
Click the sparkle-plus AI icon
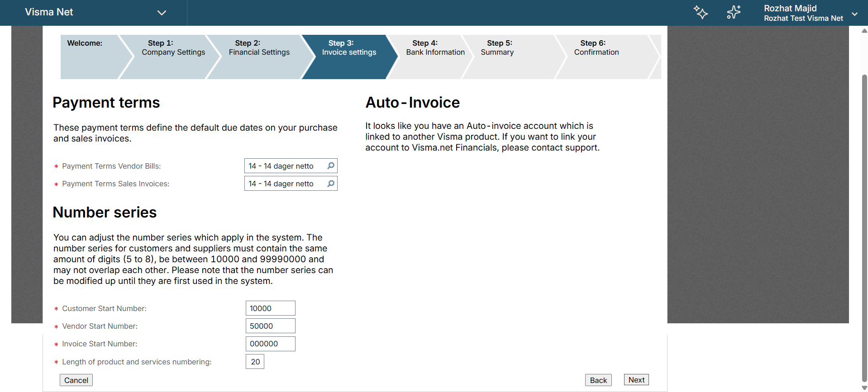tap(734, 12)
